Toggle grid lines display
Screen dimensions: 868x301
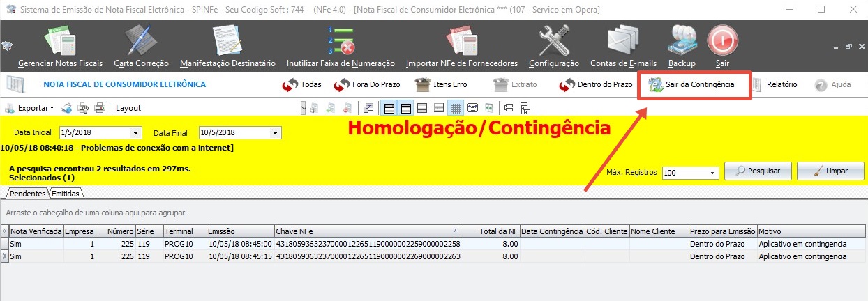click(x=456, y=108)
